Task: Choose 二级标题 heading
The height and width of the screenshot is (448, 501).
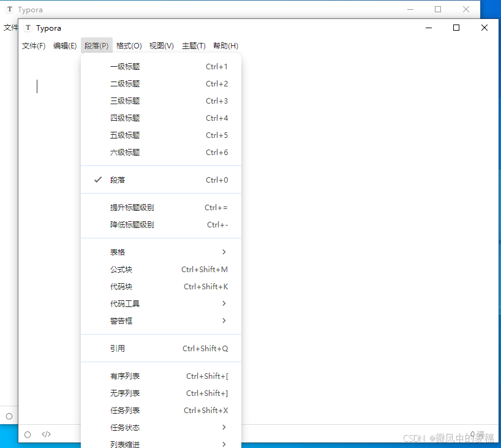Action: [161, 84]
